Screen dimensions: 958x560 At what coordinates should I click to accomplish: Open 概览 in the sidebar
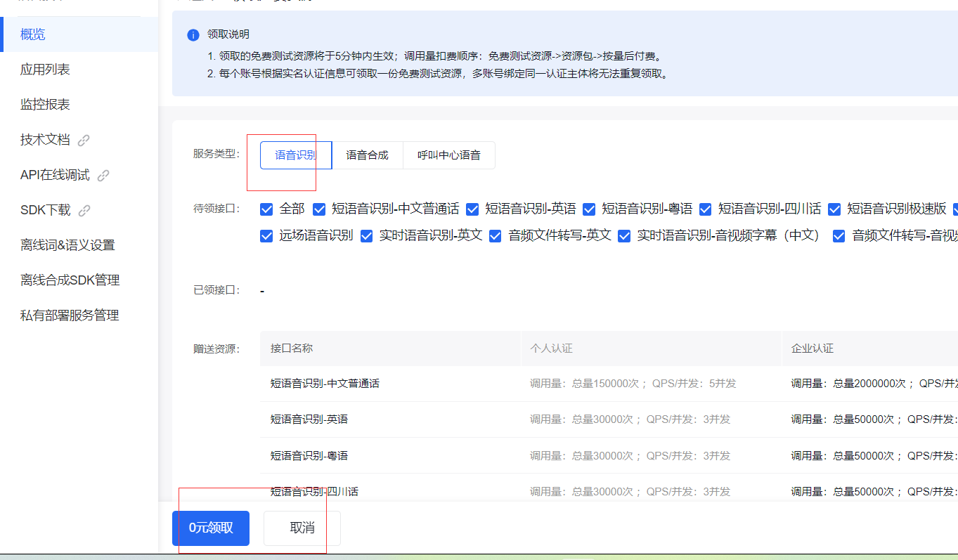(x=79, y=34)
